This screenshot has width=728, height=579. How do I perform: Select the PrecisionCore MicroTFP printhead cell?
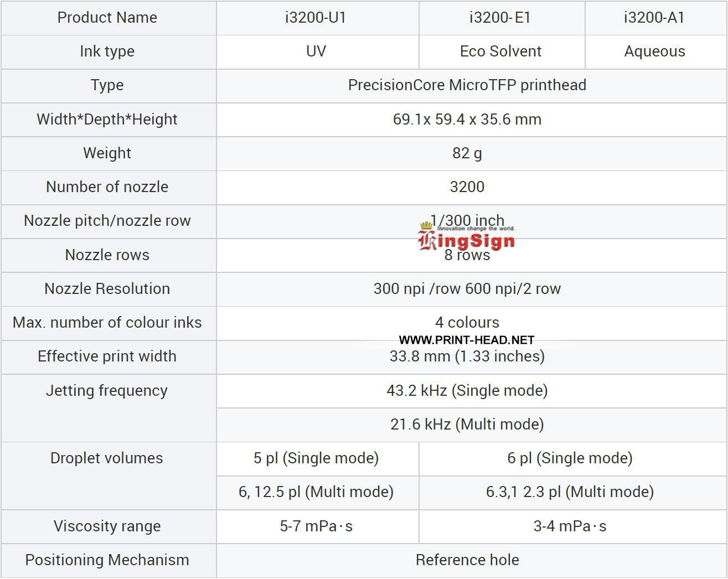click(x=467, y=85)
